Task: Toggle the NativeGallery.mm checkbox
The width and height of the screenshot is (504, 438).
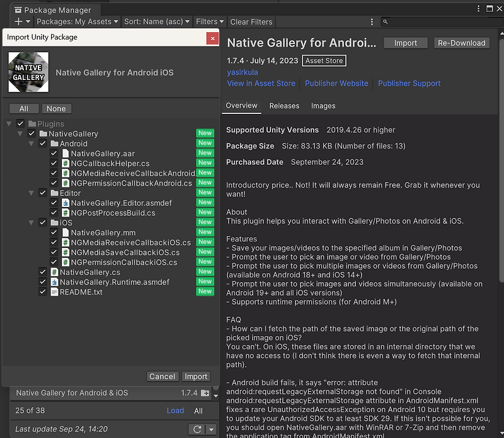Action: (x=54, y=233)
